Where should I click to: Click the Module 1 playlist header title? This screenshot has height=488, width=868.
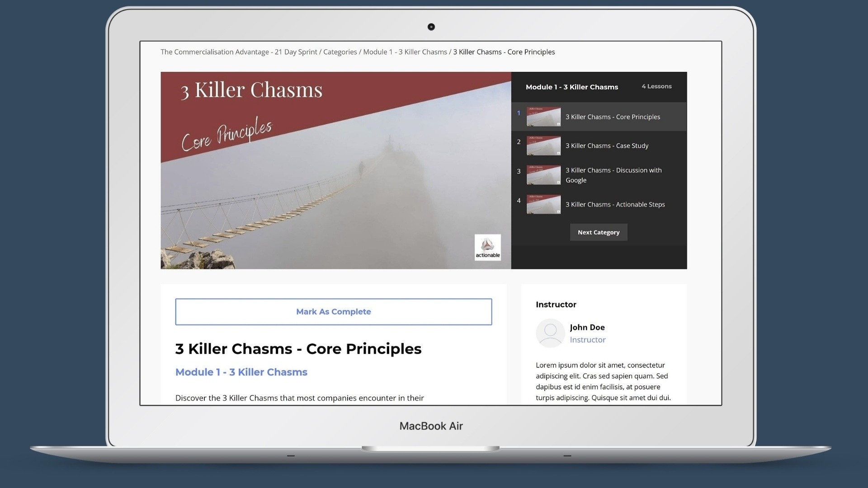(x=571, y=87)
